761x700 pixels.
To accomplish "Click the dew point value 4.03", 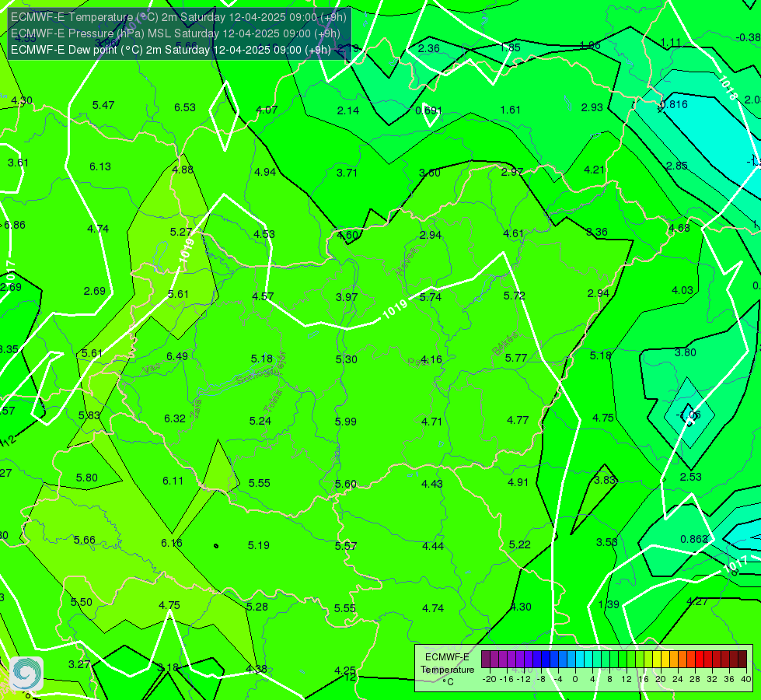I will (682, 290).
